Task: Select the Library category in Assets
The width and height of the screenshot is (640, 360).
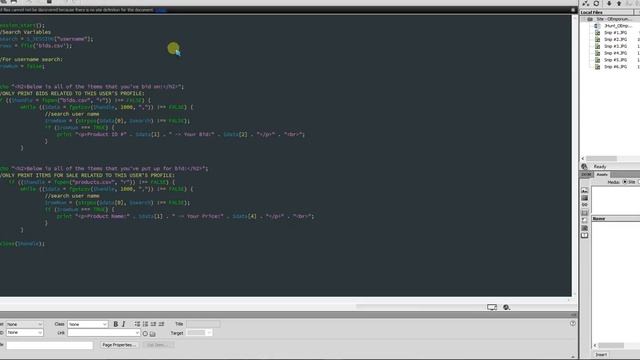Action: tap(584, 236)
